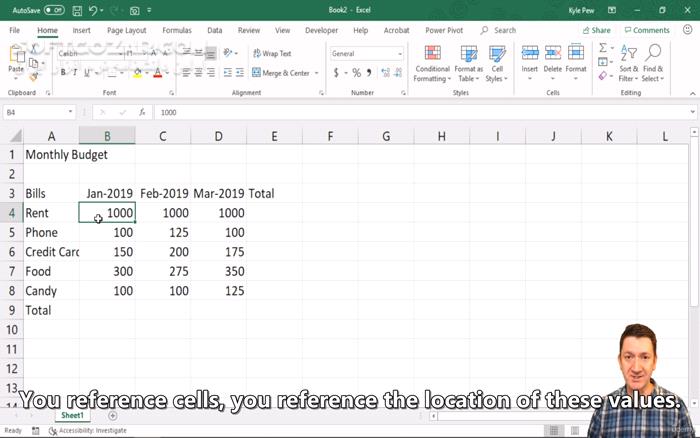Viewport: 700px width, 438px height.
Task: Apply Comma Style
Action: [x=369, y=72]
